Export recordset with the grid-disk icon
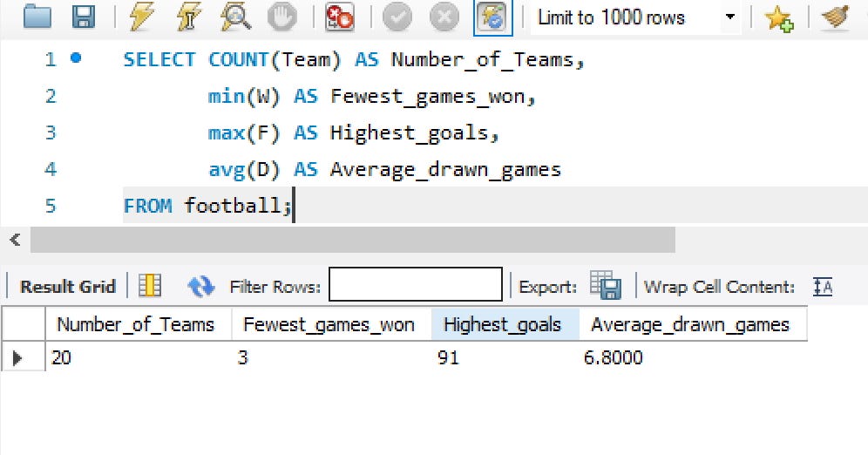 point(605,285)
